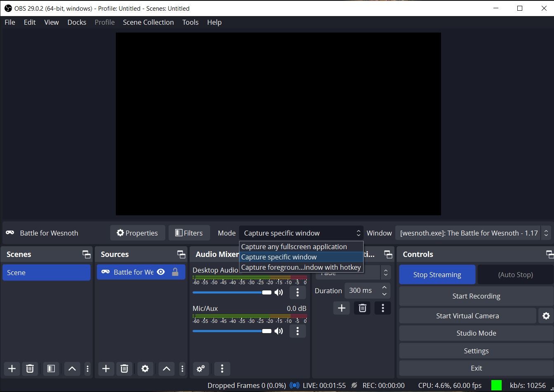The height and width of the screenshot is (392, 554).
Task: Open the Virtual Camera settings gear
Action: tap(546, 315)
